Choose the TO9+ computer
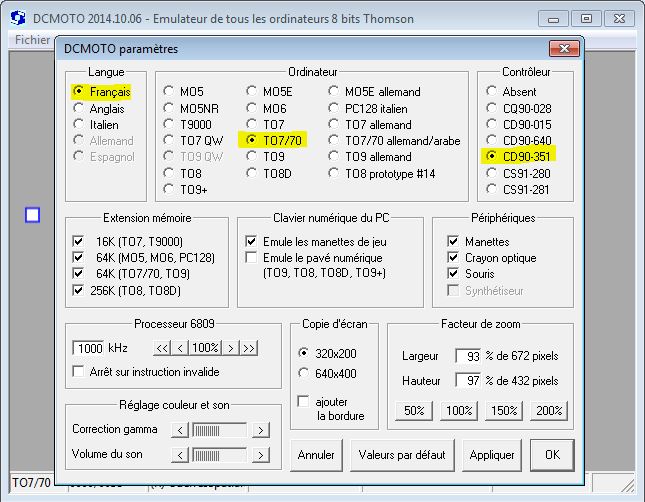The height and width of the screenshot is (502, 645). [185, 190]
